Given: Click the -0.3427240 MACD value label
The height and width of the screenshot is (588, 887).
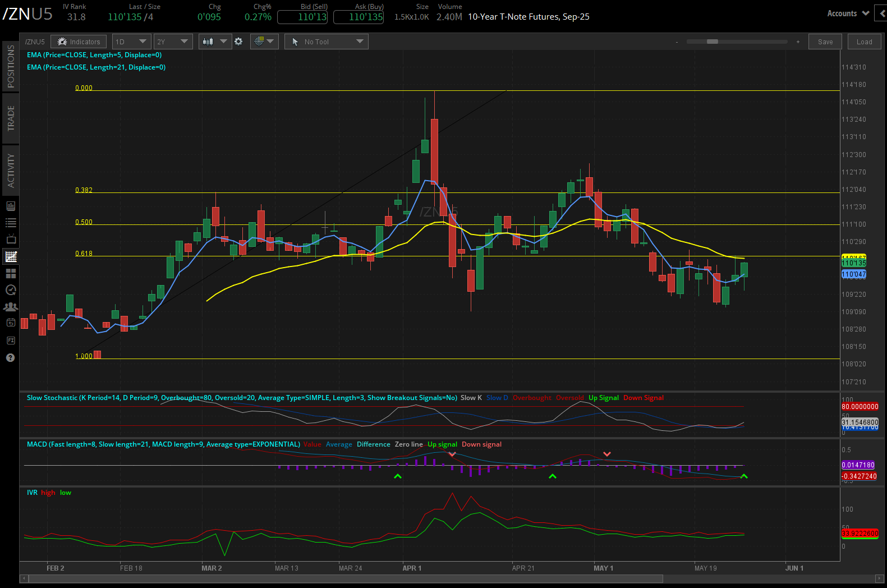Looking at the screenshot, I should point(859,476).
